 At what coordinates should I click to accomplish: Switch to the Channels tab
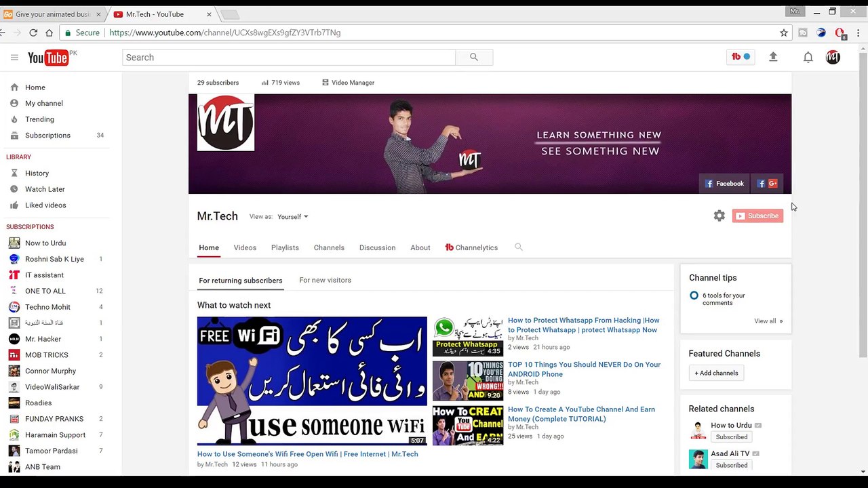coord(329,247)
